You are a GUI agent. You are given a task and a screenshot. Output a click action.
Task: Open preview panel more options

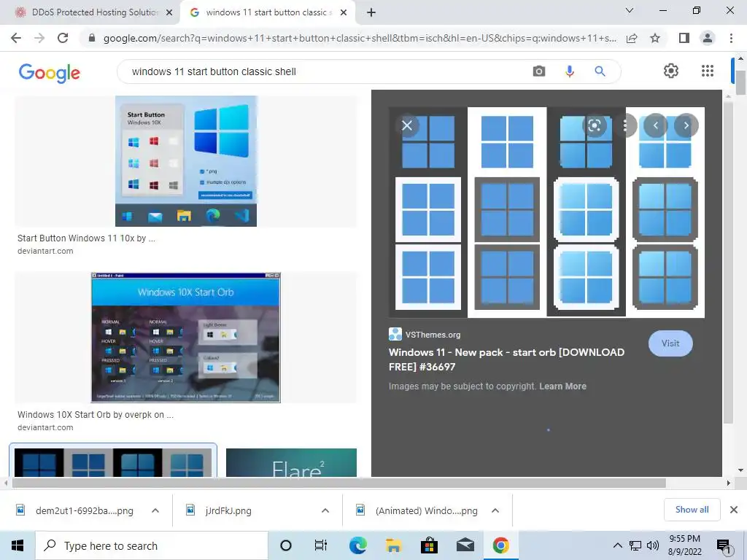(x=625, y=125)
